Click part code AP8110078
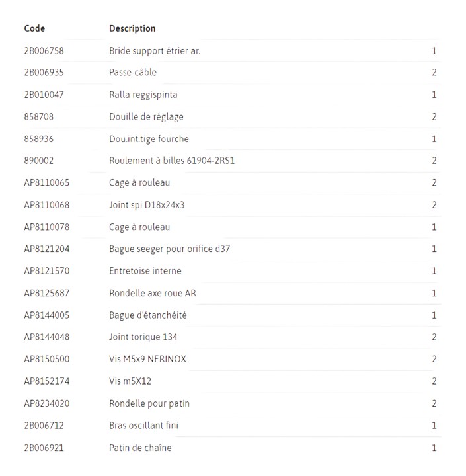The width and height of the screenshot is (466, 476). click(47, 227)
